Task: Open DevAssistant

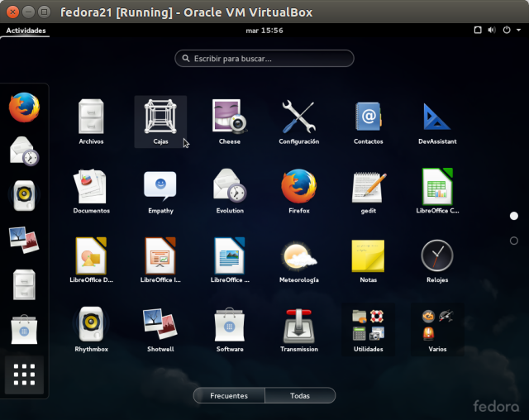Action: click(437, 122)
